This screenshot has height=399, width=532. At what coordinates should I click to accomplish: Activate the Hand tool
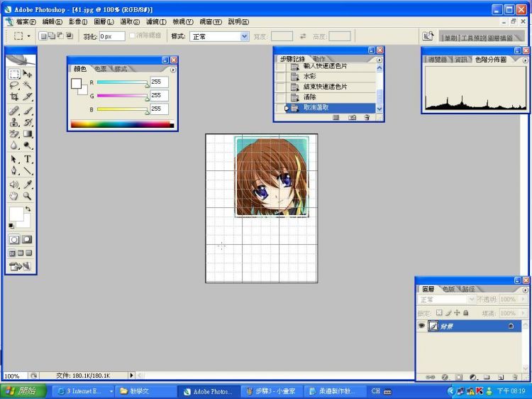tap(14, 196)
